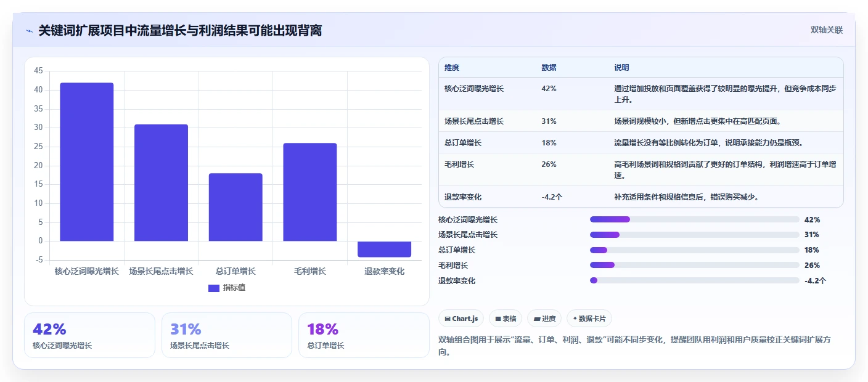
Task: Click the y-axis tick value 45
Action: tap(38, 71)
